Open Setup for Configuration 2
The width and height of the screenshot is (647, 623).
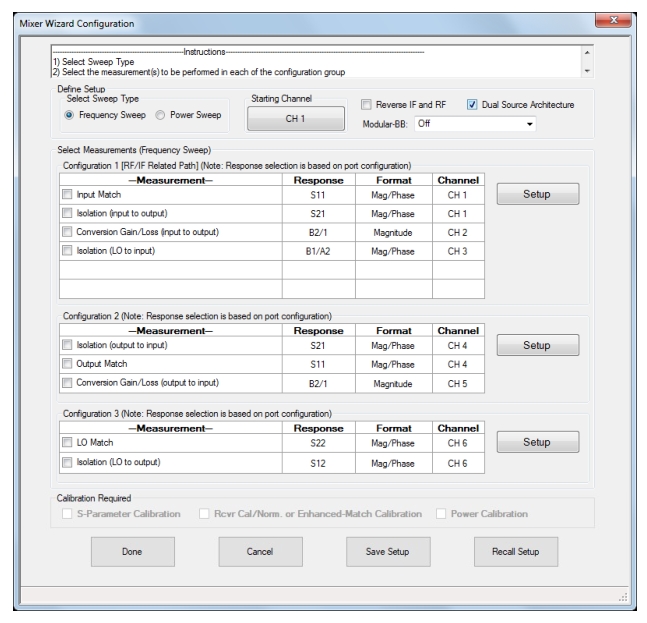538,344
